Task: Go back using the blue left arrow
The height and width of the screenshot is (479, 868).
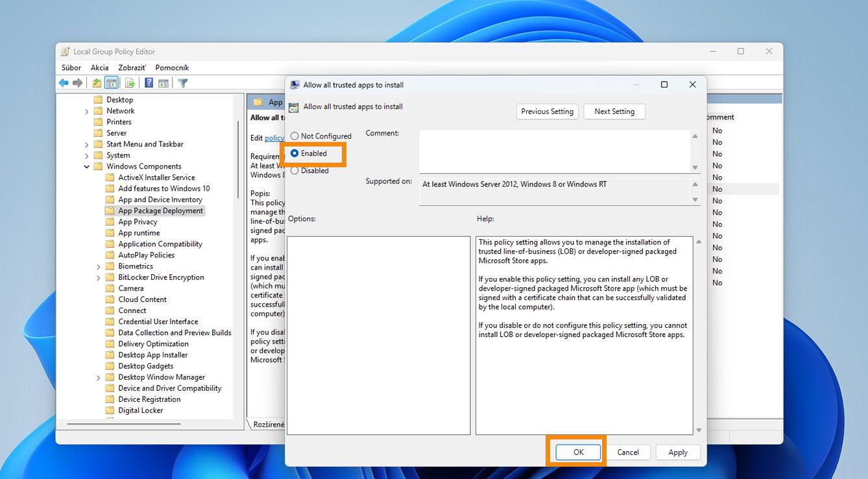Action: (x=64, y=83)
